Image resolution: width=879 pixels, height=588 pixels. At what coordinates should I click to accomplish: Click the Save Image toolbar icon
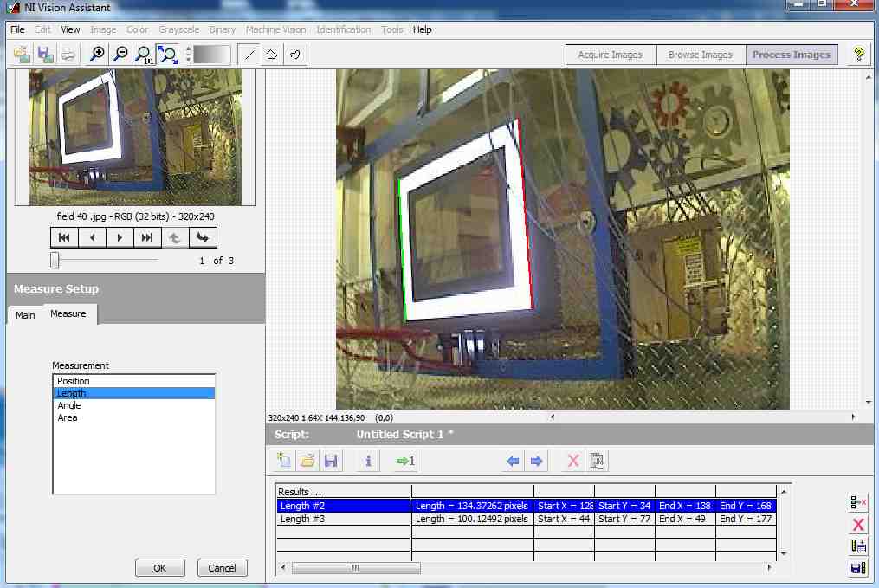45,55
